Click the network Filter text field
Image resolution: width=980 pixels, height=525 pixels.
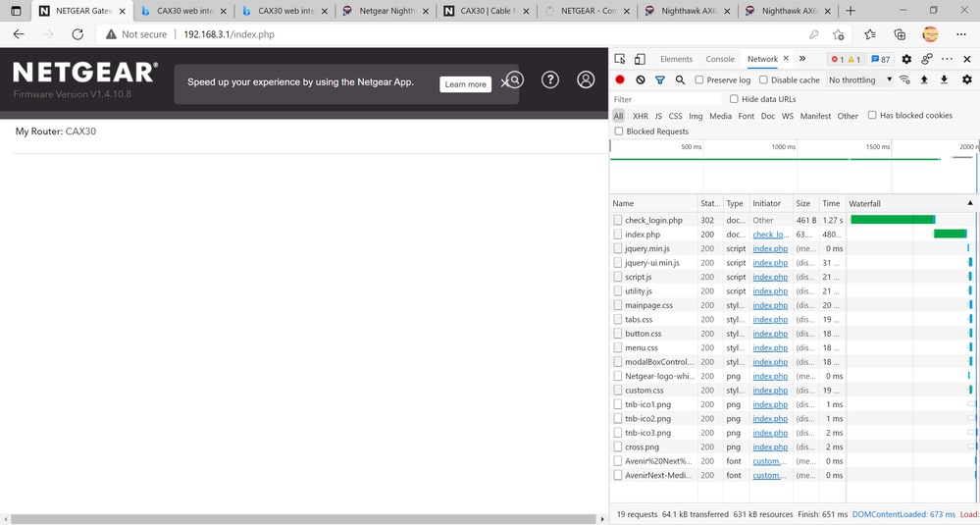tap(667, 99)
